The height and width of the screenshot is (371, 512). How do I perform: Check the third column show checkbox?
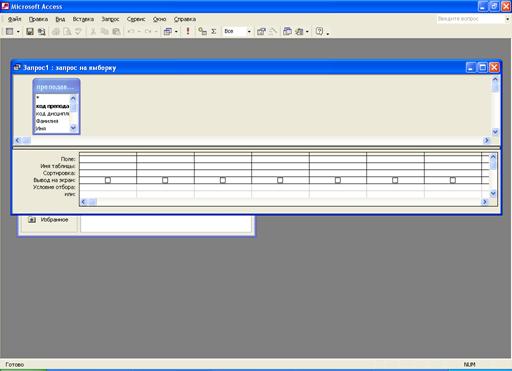[223, 180]
